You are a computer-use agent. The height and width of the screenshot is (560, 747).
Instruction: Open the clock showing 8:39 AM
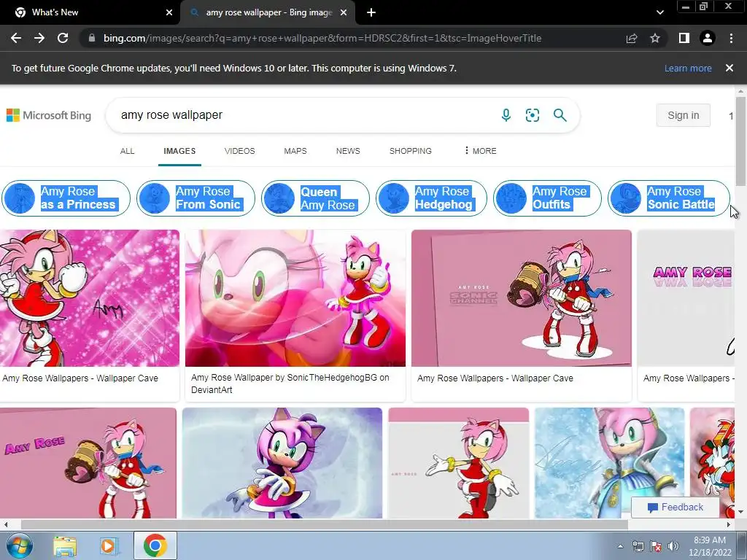[x=710, y=546]
